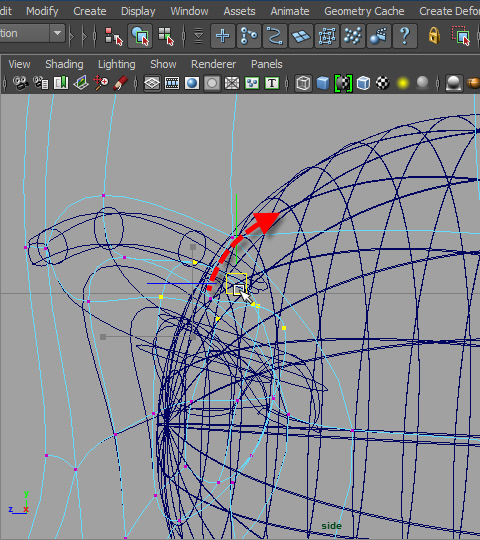Open the panel View menu
This screenshot has height=540, width=480.
click(19, 64)
